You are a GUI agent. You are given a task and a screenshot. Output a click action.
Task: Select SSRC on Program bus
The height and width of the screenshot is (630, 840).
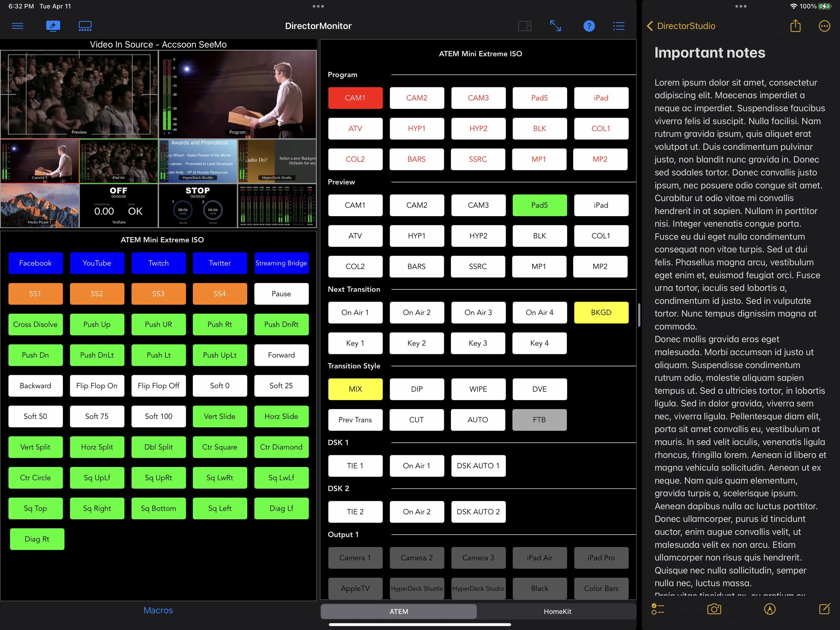(478, 159)
